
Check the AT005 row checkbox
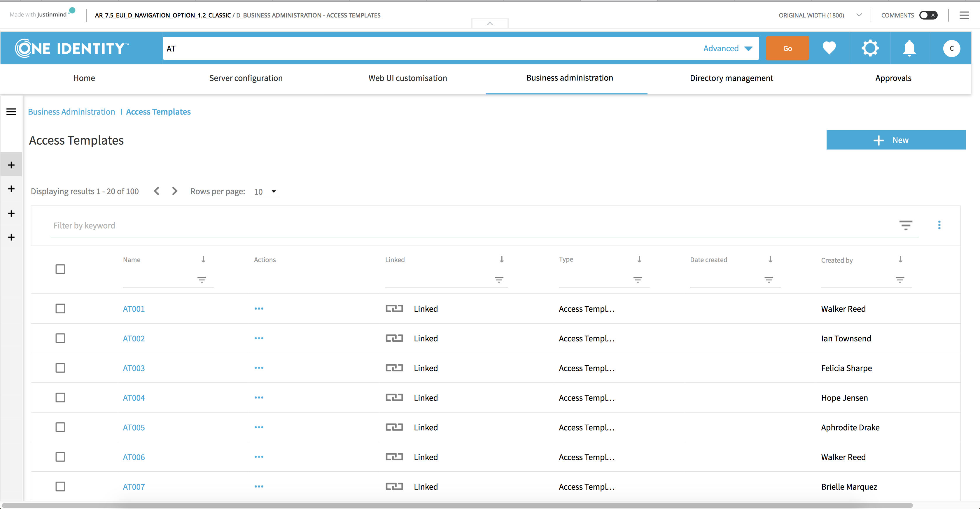click(x=60, y=427)
